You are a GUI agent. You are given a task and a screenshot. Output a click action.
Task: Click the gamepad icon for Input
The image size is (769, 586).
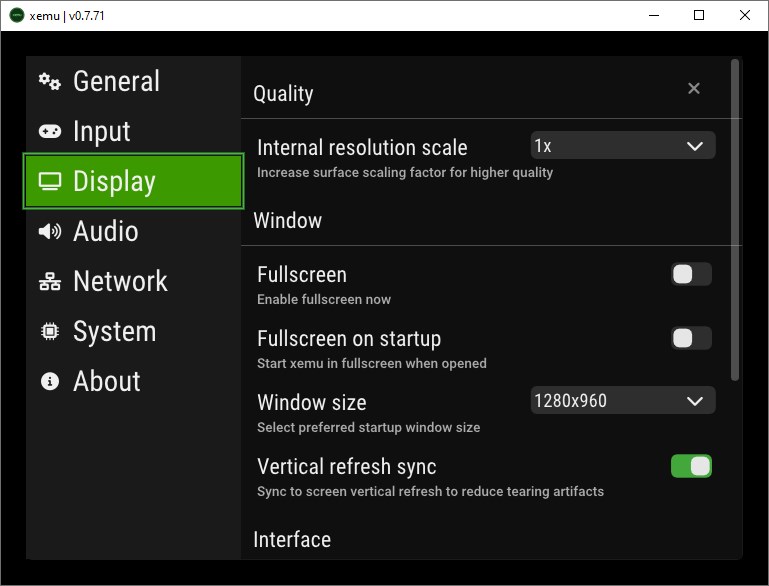coord(49,131)
